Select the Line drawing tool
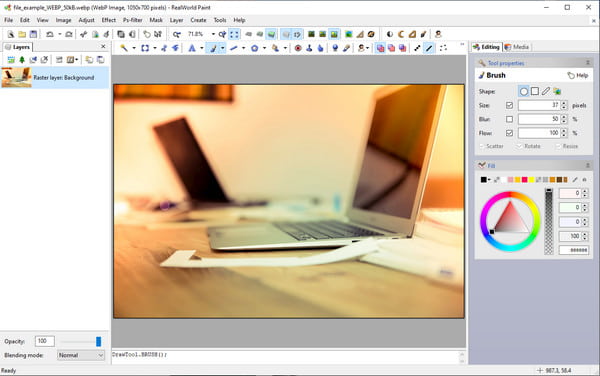The width and height of the screenshot is (600, 376). coord(234,48)
